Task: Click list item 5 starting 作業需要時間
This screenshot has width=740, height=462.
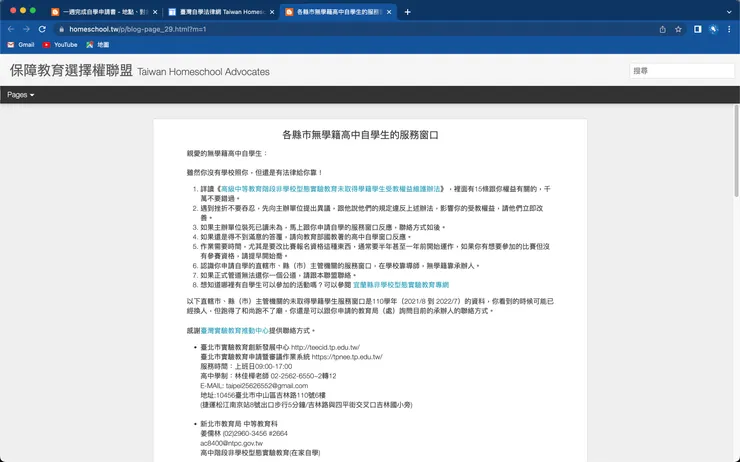Action: coord(375,251)
